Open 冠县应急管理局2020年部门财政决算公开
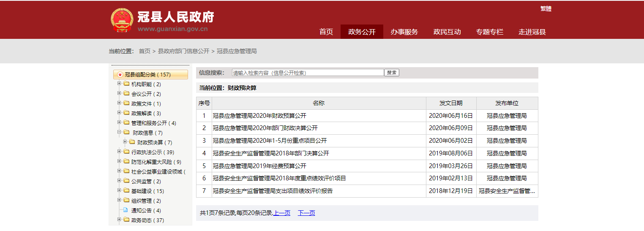644x231 pixels. [265, 128]
